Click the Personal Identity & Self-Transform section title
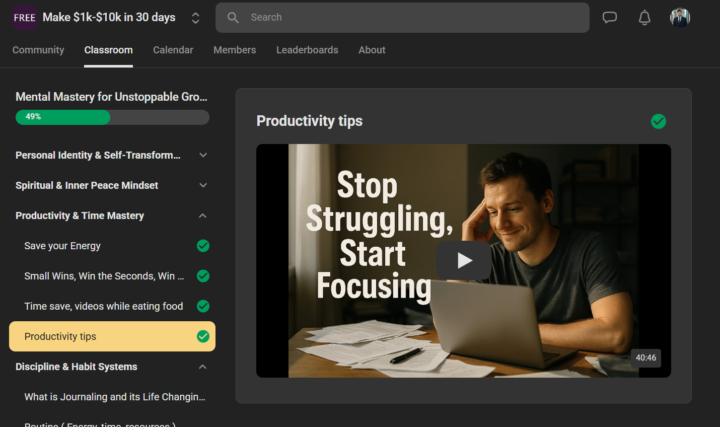 [x=98, y=155]
